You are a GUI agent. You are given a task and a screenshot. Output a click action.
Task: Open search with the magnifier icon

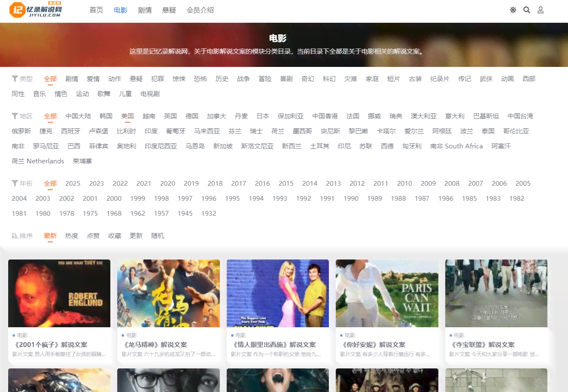[x=527, y=10]
